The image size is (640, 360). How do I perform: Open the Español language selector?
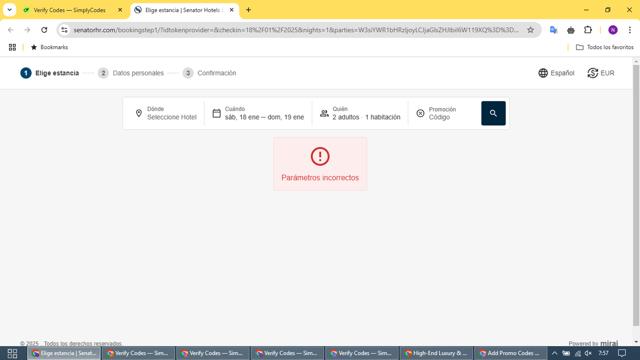pos(556,73)
